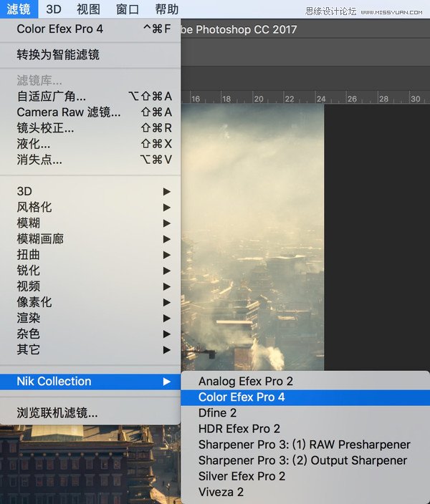The image size is (430, 504).
Task: Choose Sharpener Pro 3: (2) Output Sharpener
Action: pyautogui.click(x=305, y=460)
